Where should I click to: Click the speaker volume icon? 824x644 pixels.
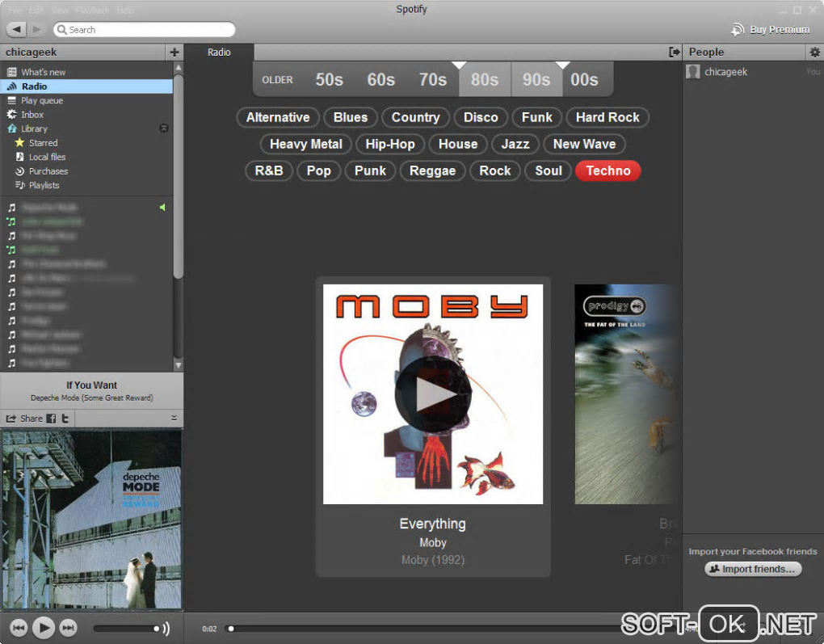tap(166, 628)
